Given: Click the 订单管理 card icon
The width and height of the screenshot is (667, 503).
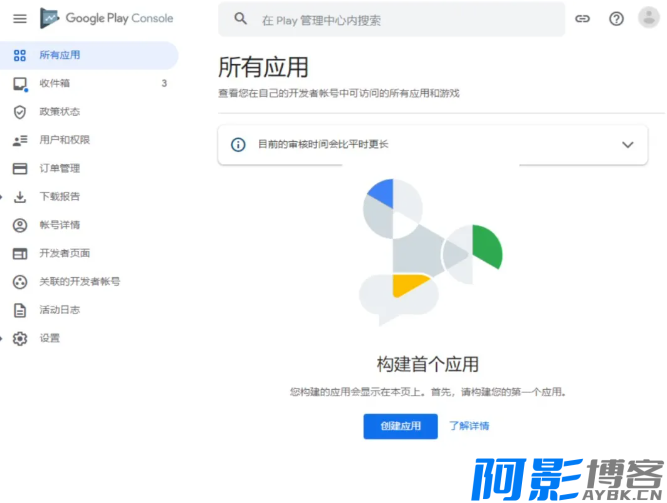Looking at the screenshot, I should click(20, 169).
